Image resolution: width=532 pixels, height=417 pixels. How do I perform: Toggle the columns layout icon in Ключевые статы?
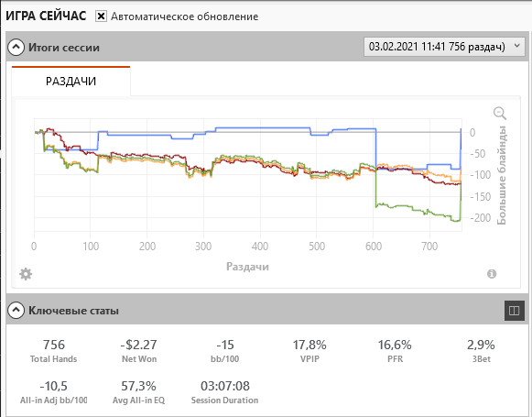(514, 311)
